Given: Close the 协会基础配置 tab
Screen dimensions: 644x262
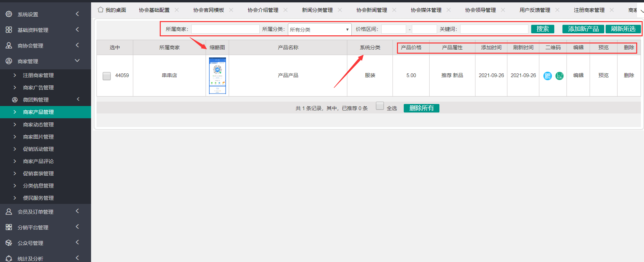Looking at the screenshot, I should [177, 10].
